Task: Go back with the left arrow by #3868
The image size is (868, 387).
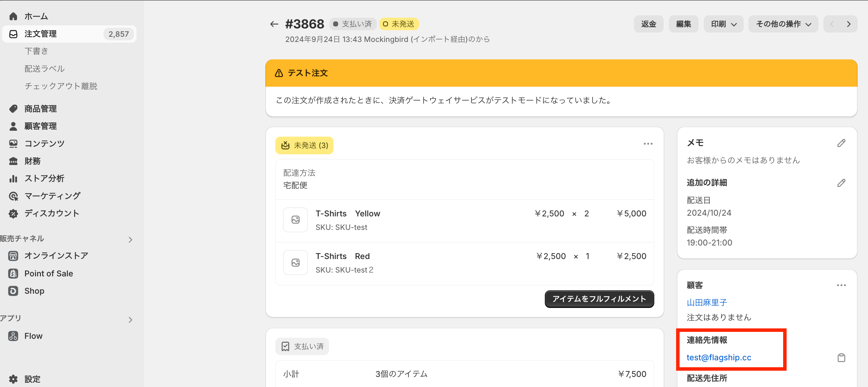Action: 274,24
